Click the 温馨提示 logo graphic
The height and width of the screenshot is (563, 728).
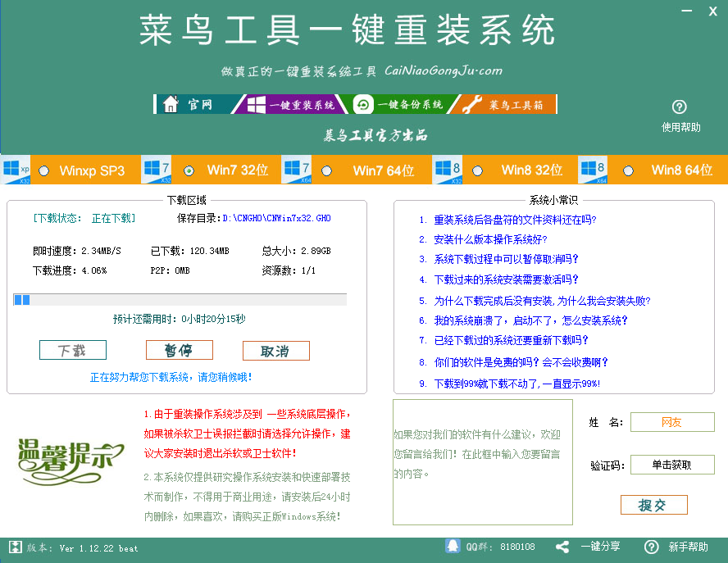tap(71, 462)
